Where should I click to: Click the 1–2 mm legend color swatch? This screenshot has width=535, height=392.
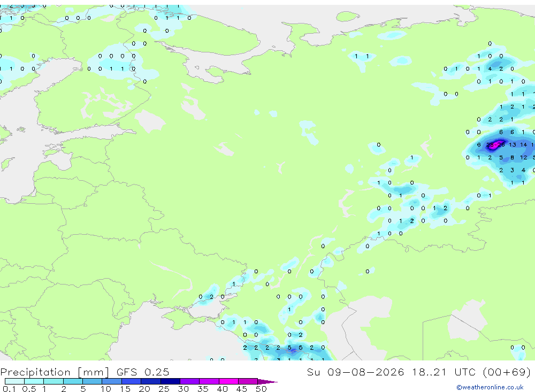point(53,381)
